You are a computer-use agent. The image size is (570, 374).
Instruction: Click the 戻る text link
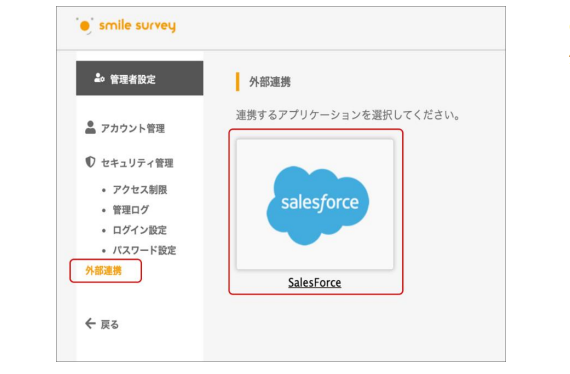[110, 325]
